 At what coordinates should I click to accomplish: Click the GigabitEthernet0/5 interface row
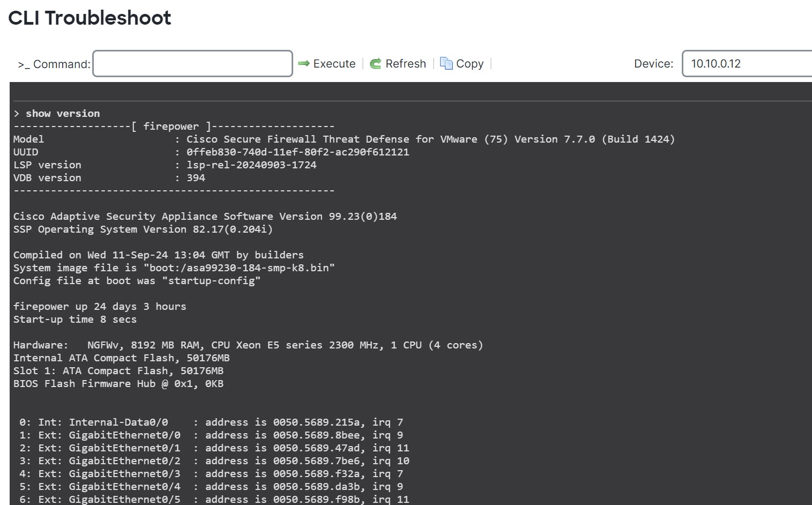pos(214,499)
